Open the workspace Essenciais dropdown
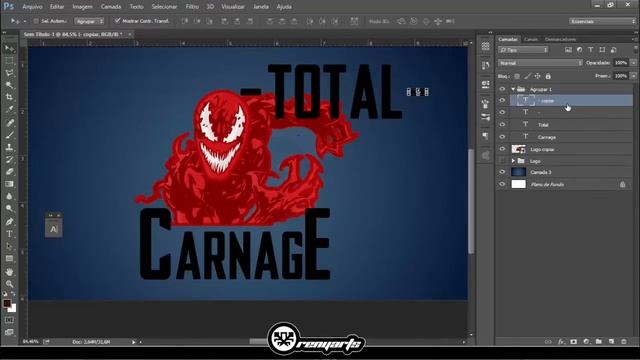This screenshot has width=640, height=360. tap(602, 21)
